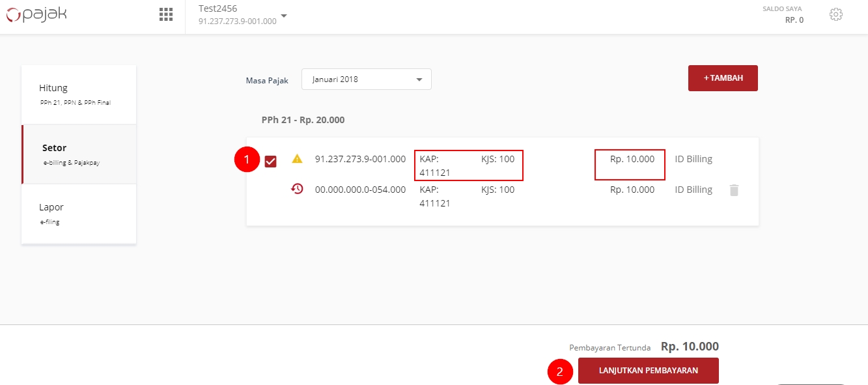Expand the Test2456 account dropdown arrow
Screen dimensions: 868x385
tap(283, 16)
